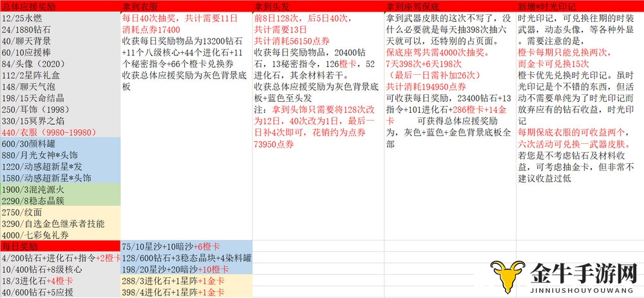
Task: Click the cell 250/耳饰(1998)
Action: (61, 110)
